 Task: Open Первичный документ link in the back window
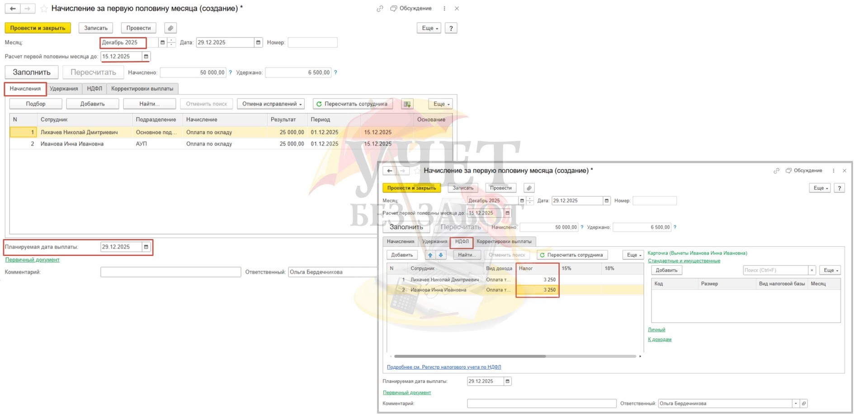(x=33, y=260)
